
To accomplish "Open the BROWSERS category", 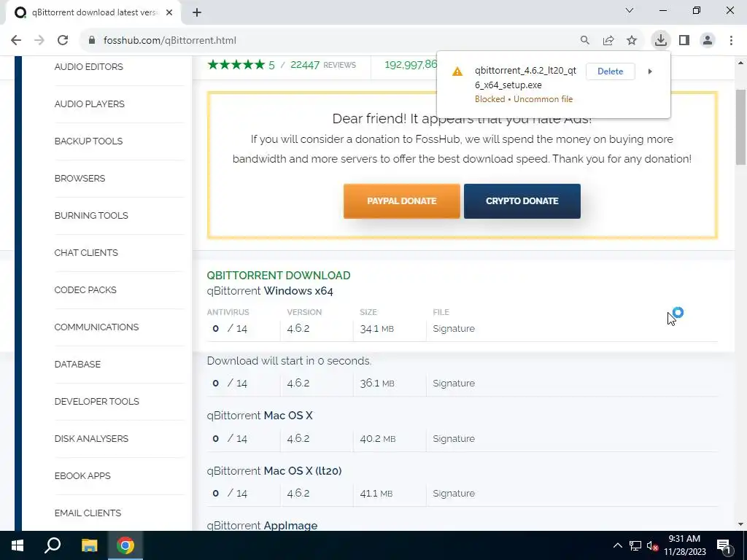I will [80, 178].
